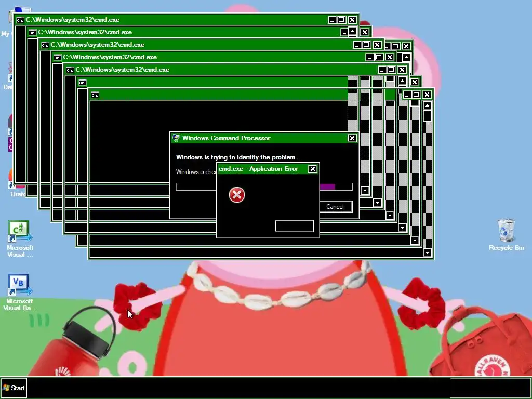Click the scrollbar thumb of the frontmost cmd window

427,116
